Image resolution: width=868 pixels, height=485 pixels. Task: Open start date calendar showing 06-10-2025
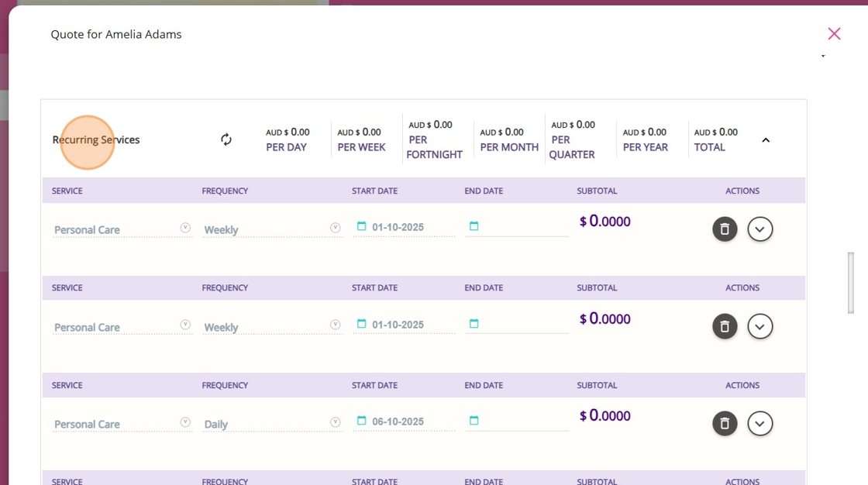point(361,421)
